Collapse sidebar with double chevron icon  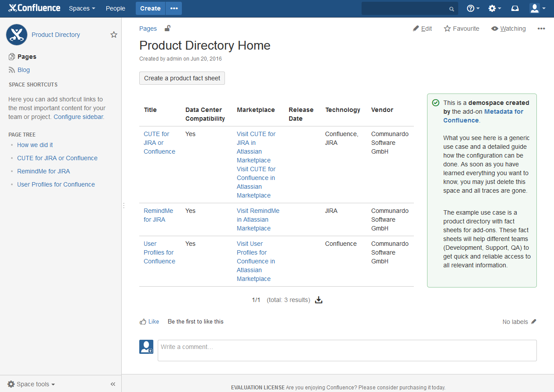pos(113,384)
